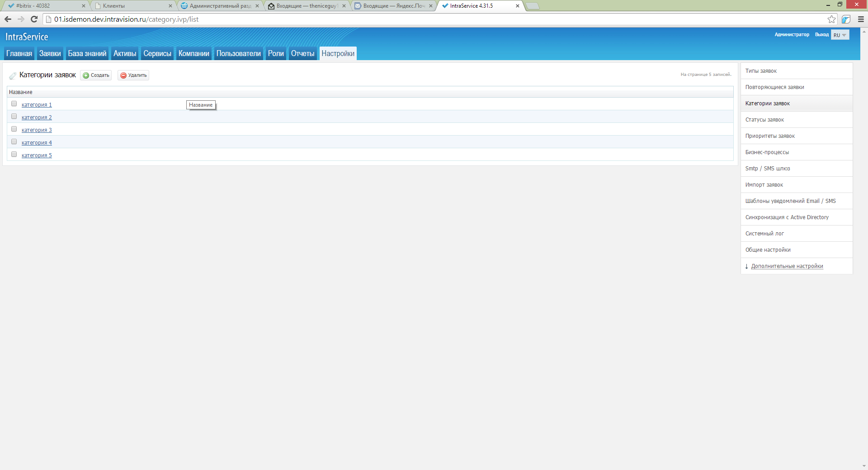Switch to Входящие — Яндекс.Почта tab

[393, 6]
